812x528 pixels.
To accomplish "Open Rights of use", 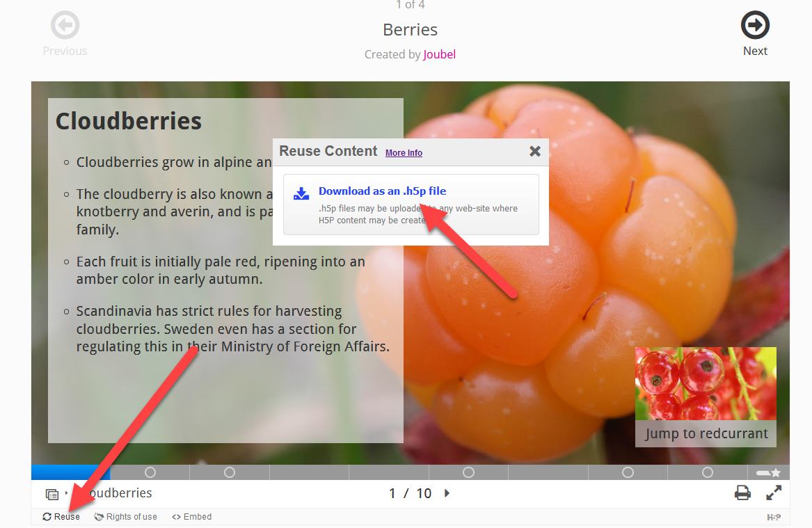I will [x=125, y=517].
